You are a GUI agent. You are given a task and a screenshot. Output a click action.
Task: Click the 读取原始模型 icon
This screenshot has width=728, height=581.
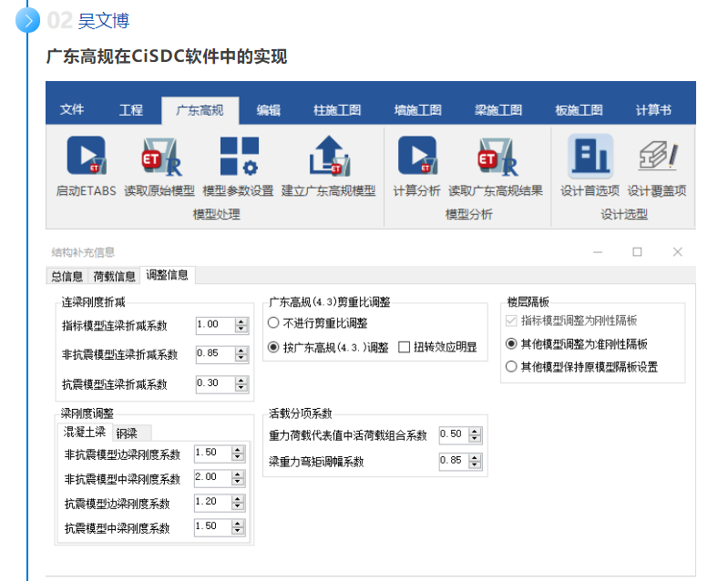160,157
